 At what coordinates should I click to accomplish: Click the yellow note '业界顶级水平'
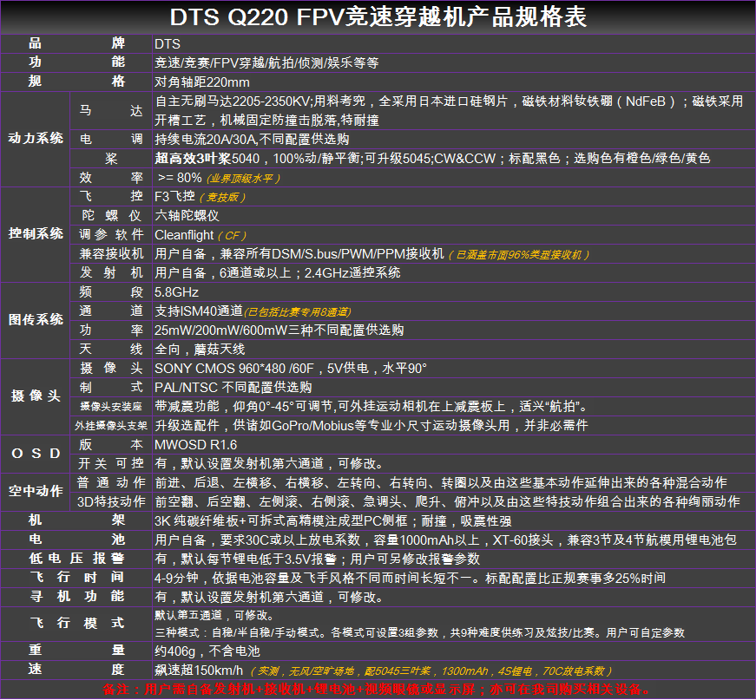coord(243,179)
